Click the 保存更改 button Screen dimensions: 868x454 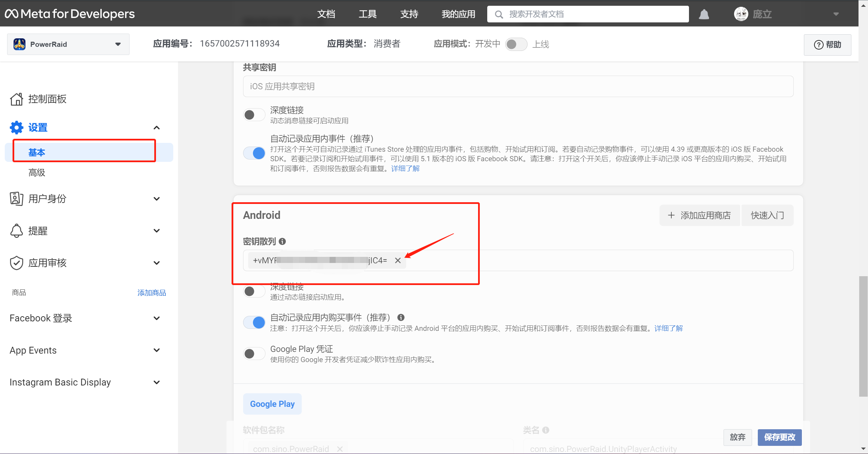(780, 437)
